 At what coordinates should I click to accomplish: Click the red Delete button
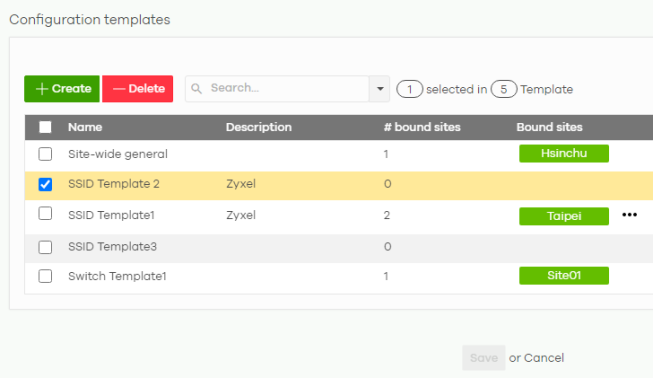click(x=137, y=89)
